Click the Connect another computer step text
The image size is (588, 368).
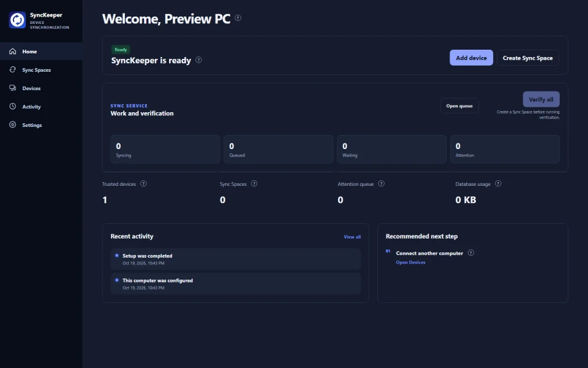tap(429, 253)
